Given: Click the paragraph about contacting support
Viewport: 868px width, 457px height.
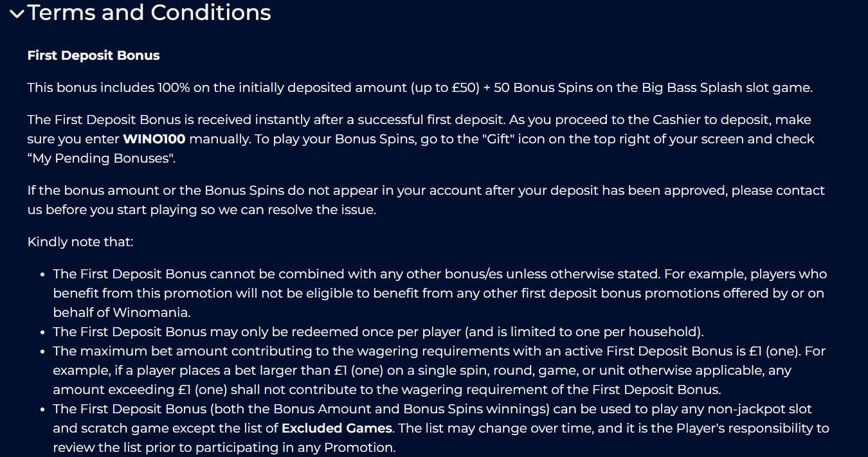Looking at the screenshot, I should click(424, 200).
